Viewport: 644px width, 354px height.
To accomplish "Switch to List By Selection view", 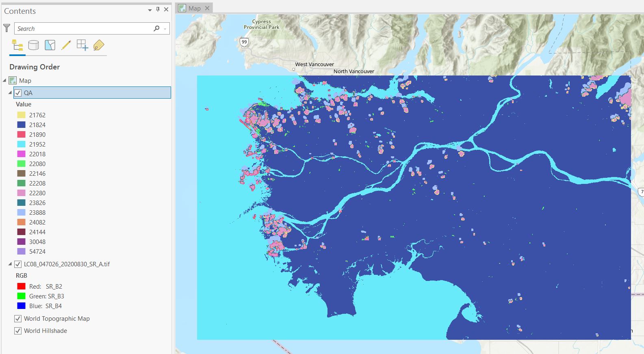I will point(50,45).
